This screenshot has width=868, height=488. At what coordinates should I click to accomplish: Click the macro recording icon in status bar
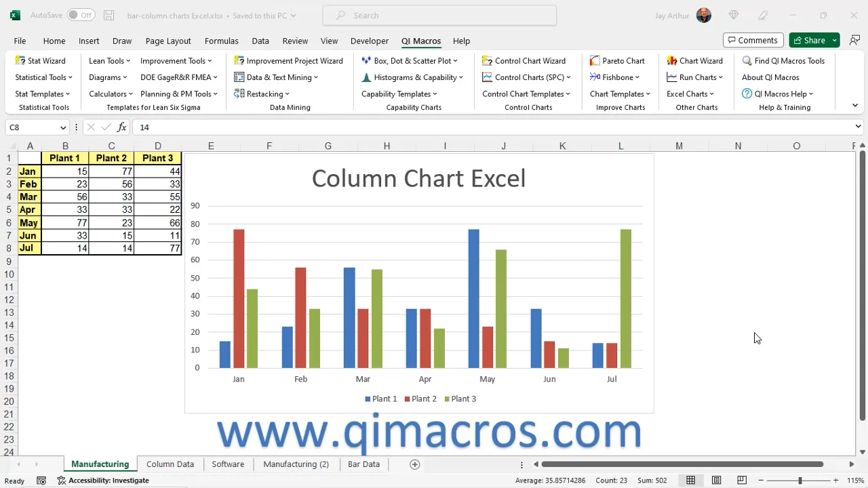coord(41,481)
